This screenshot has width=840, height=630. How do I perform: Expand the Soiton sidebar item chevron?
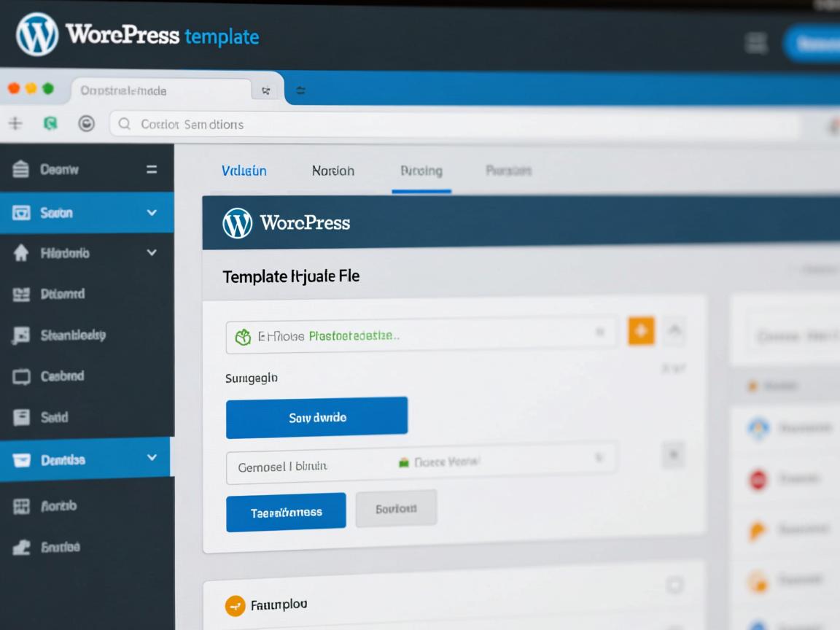152,213
